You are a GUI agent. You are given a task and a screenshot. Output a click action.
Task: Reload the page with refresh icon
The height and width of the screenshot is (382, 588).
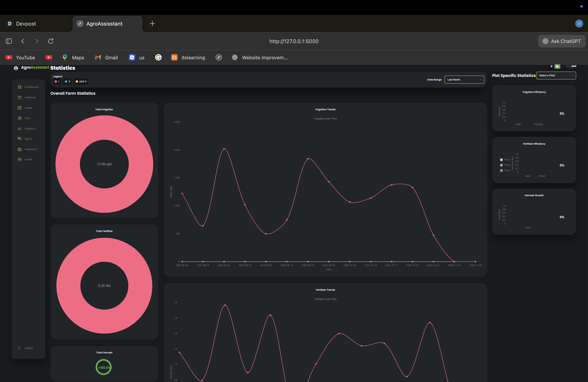click(51, 41)
